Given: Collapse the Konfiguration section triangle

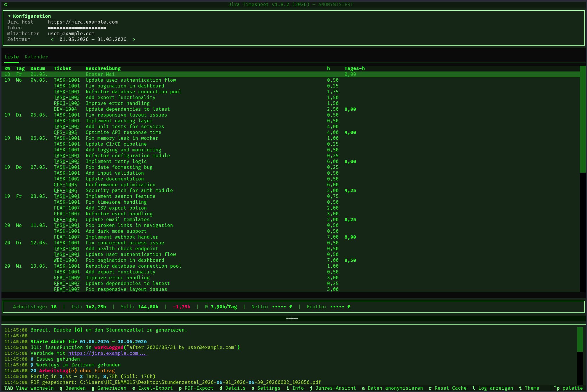Looking at the screenshot, I should pos(9,16).
